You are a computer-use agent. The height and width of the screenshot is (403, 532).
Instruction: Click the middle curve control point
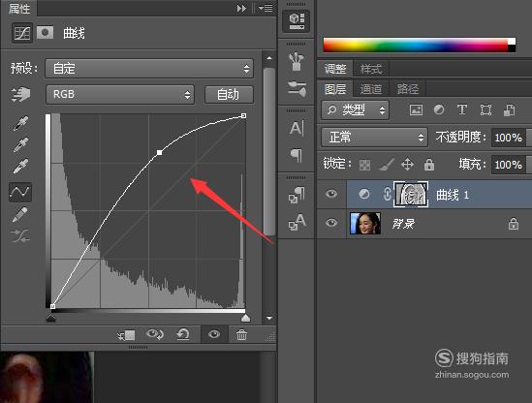[159, 153]
